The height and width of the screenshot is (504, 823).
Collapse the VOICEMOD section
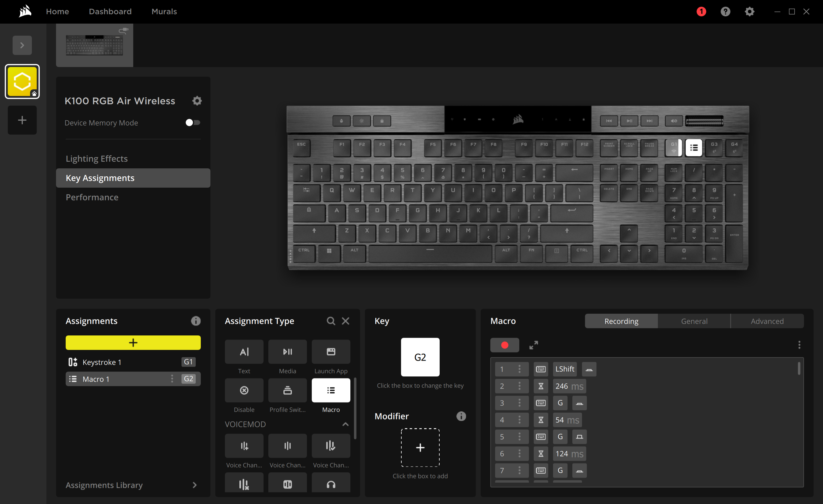pyautogui.click(x=345, y=424)
